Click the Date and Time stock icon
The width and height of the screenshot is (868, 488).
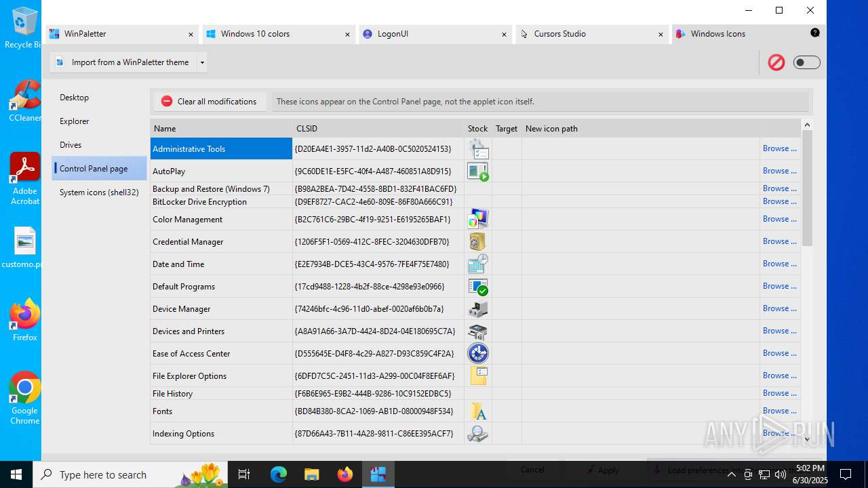click(x=478, y=264)
